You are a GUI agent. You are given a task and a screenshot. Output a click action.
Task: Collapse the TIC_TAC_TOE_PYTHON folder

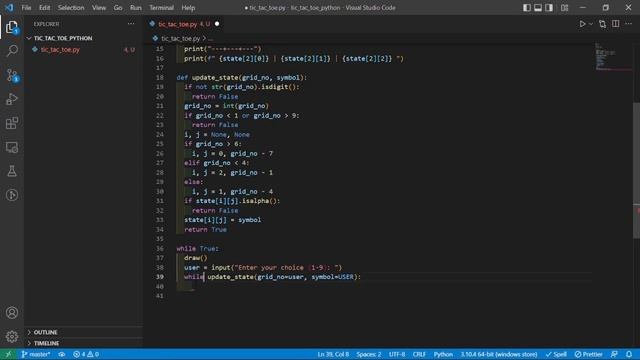[63, 38]
